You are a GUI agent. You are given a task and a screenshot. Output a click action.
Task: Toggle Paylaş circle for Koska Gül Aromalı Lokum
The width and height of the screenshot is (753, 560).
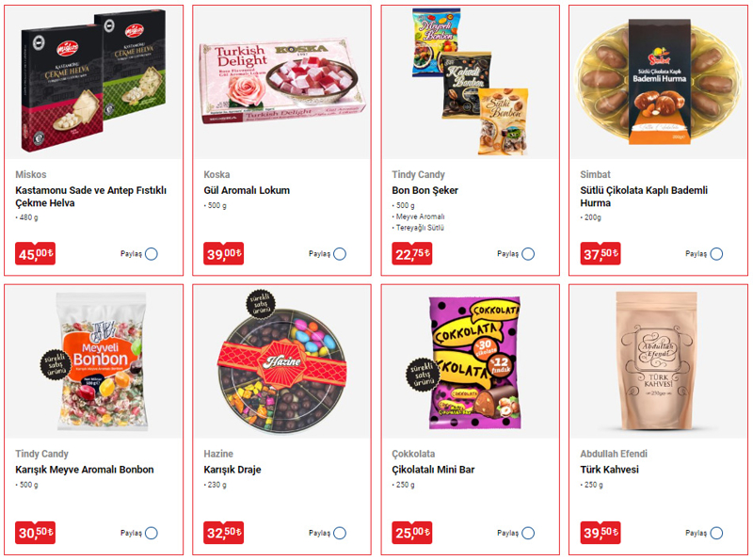point(340,253)
